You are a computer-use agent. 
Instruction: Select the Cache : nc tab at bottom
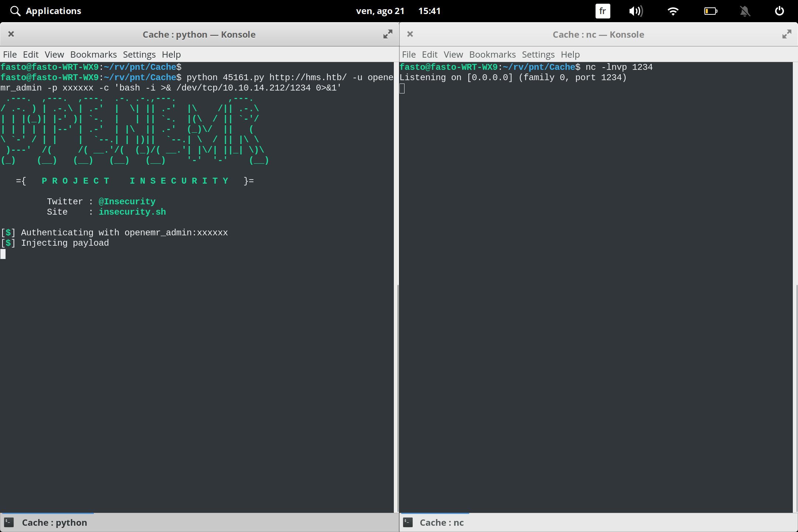(x=442, y=522)
